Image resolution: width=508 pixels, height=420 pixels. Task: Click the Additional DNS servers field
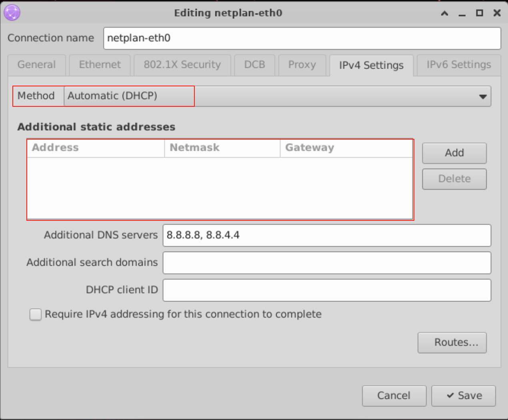[x=327, y=236]
